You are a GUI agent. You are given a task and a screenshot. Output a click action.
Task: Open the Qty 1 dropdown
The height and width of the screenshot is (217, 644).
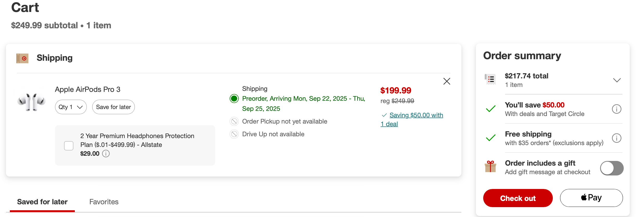pos(71,107)
